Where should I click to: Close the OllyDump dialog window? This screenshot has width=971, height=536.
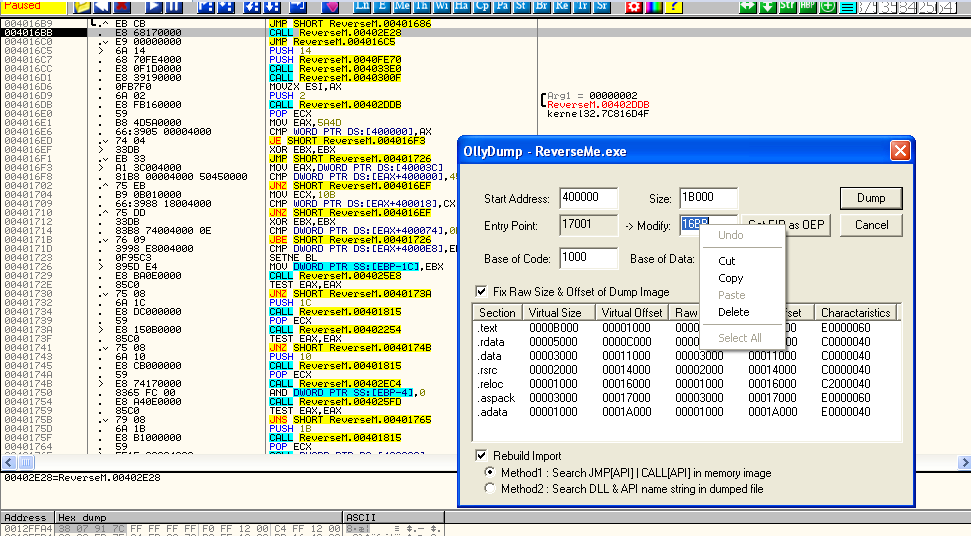click(900, 150)
